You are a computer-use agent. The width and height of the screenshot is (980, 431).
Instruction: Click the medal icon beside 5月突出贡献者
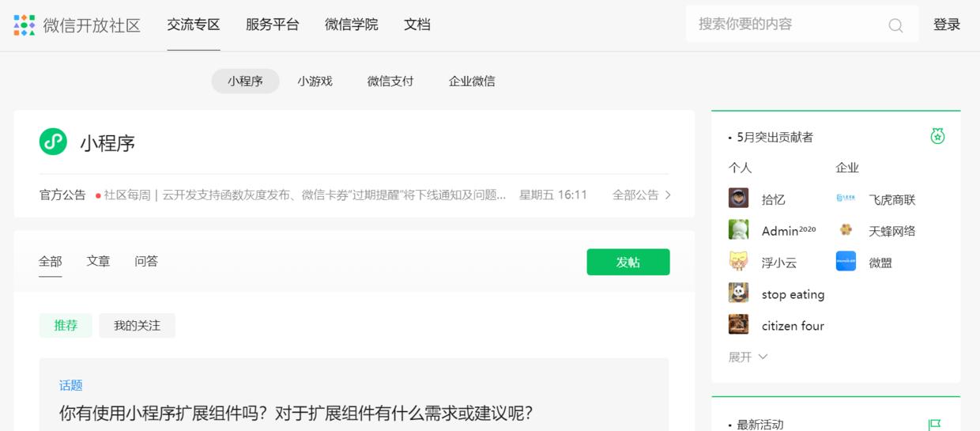coord(937,136)
